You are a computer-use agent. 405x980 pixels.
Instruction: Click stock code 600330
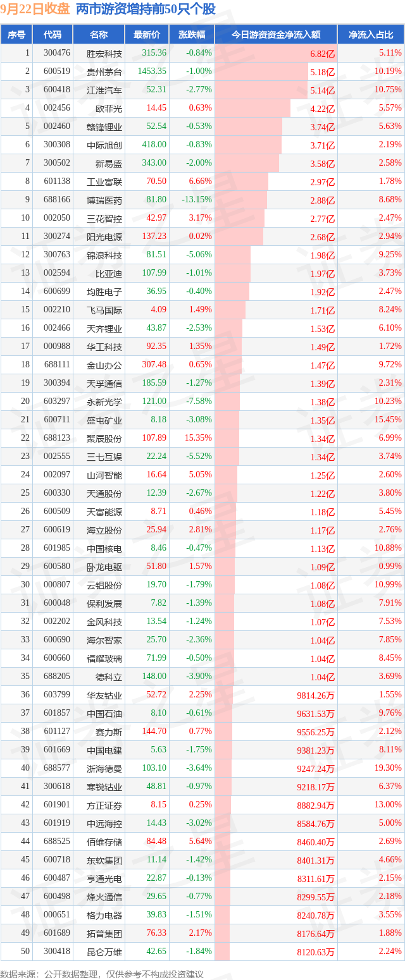point(56,493)
